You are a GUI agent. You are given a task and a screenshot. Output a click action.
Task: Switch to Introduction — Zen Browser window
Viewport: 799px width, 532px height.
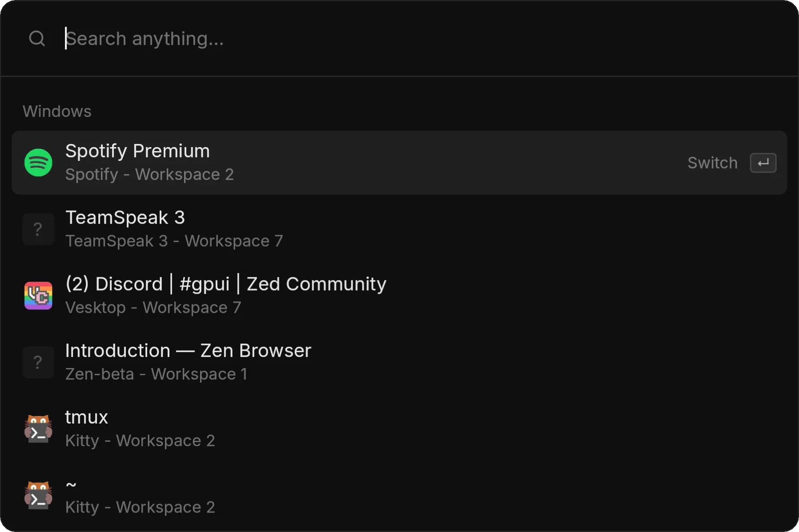pos(188,351)
